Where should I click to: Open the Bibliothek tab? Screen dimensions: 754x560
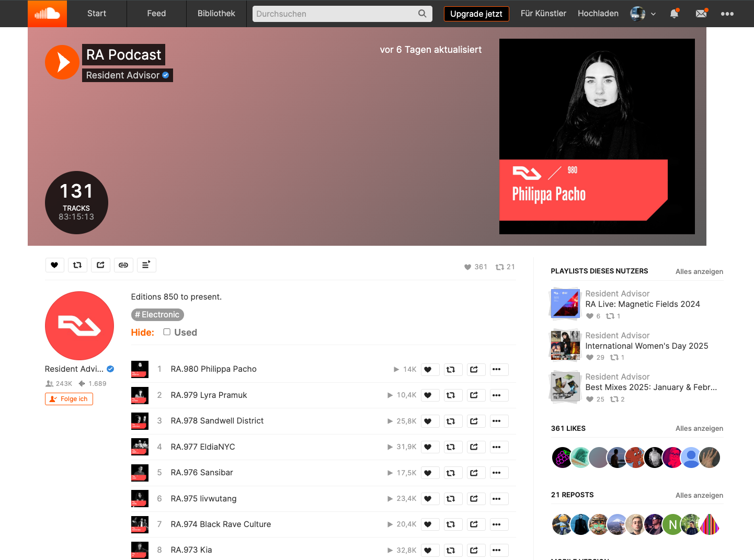coord(216,14)
